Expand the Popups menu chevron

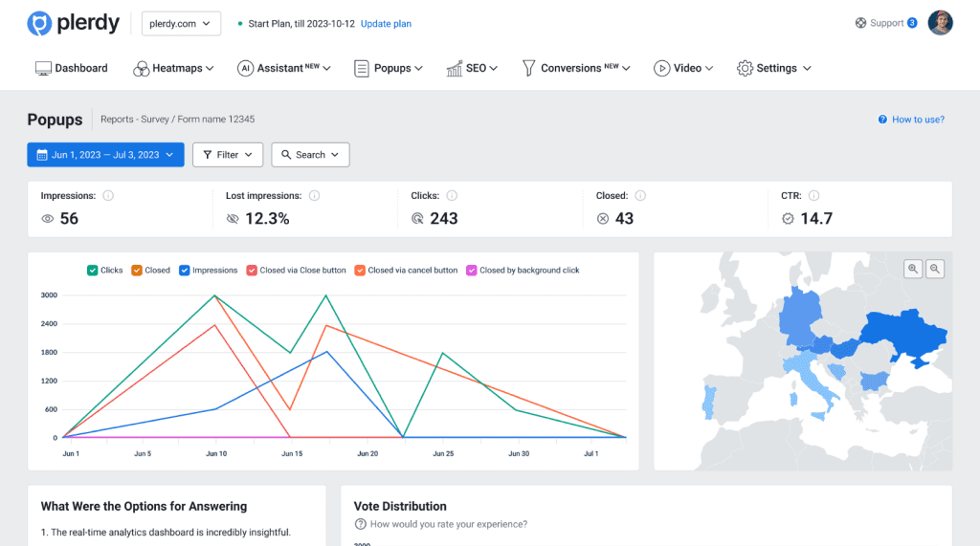point(418,68)
